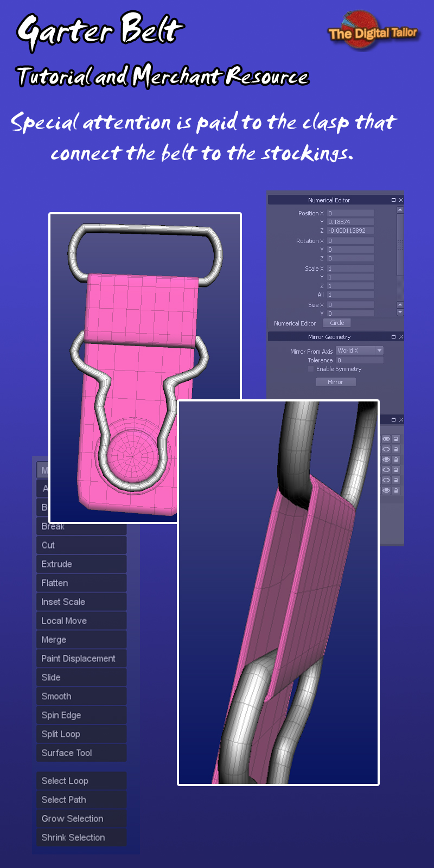The width and height of the screenshot is (434, 868).
Task: Click lower down-arrow stepper beside Size fields
Action: click(400, 312)
